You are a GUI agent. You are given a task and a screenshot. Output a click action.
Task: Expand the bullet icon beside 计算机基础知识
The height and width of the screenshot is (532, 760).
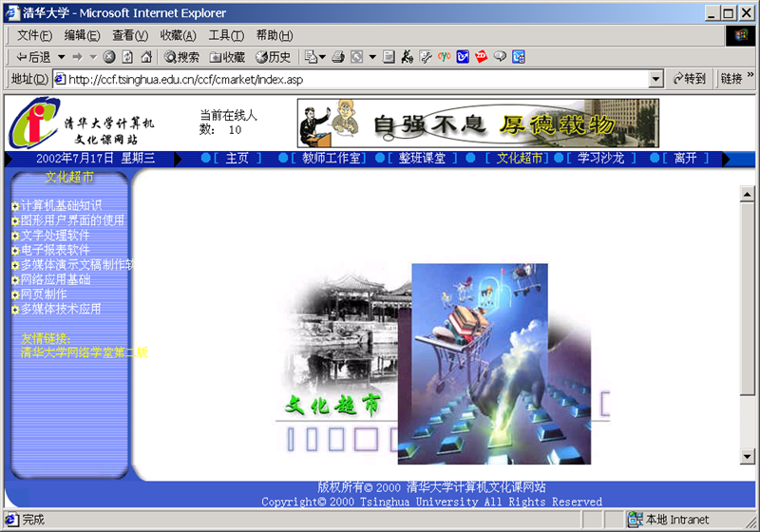click(x=15, y=207)
